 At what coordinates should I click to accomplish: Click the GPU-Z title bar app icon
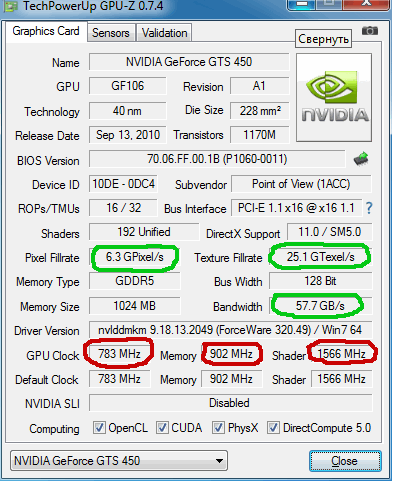(10, 7)
